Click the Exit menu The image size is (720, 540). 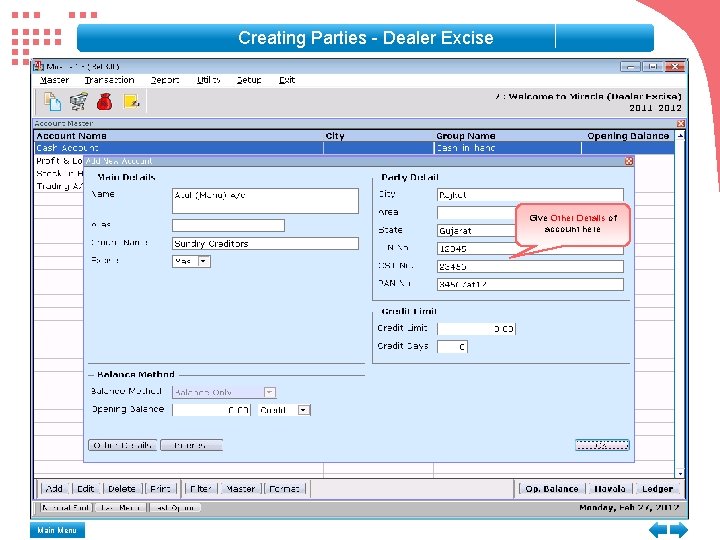tap(287, 80)
